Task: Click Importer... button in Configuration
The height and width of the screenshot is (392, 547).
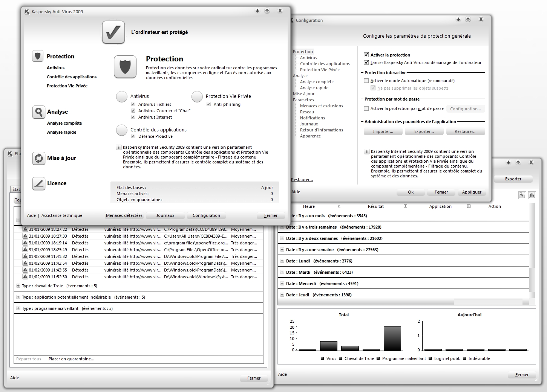Action: click(383, 131)
